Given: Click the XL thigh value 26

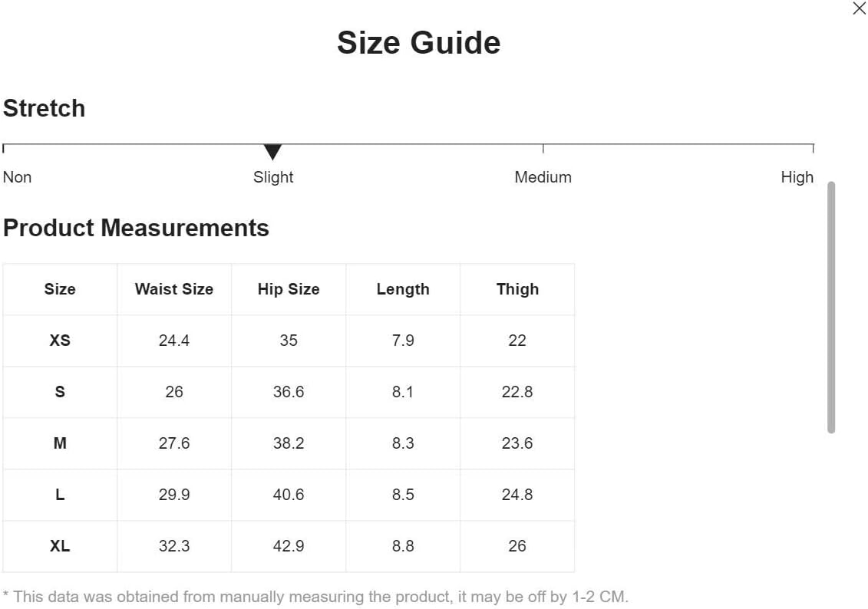Looking at the screenshot, I should (x=517, y=546).
